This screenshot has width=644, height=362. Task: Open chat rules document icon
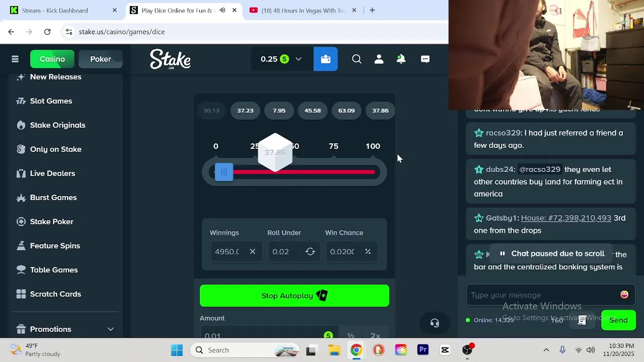(582, 320)
